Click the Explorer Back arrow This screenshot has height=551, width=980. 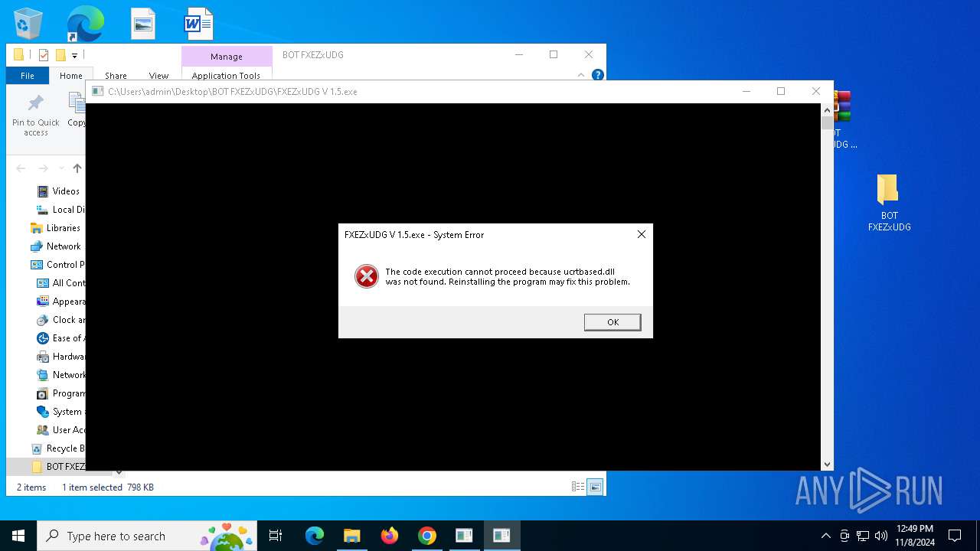point(21,168)
